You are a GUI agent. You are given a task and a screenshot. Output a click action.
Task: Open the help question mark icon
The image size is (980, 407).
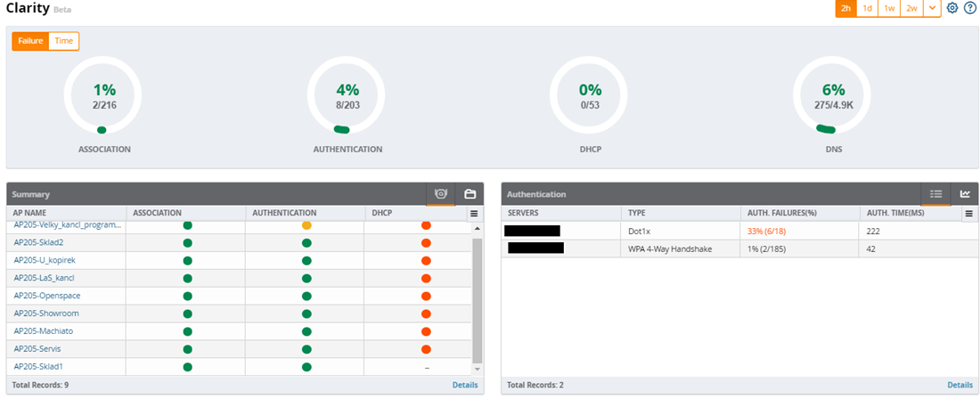(969, 8)
